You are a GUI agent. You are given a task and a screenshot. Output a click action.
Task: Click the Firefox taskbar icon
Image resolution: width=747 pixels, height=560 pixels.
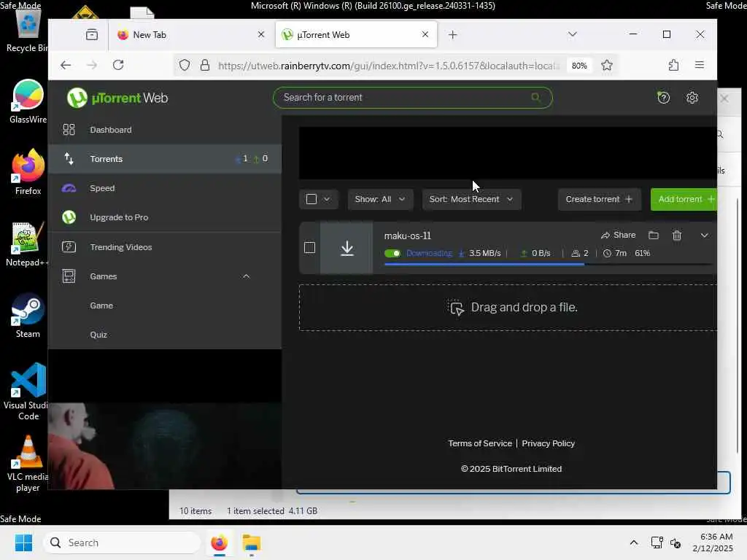[219, 542]
